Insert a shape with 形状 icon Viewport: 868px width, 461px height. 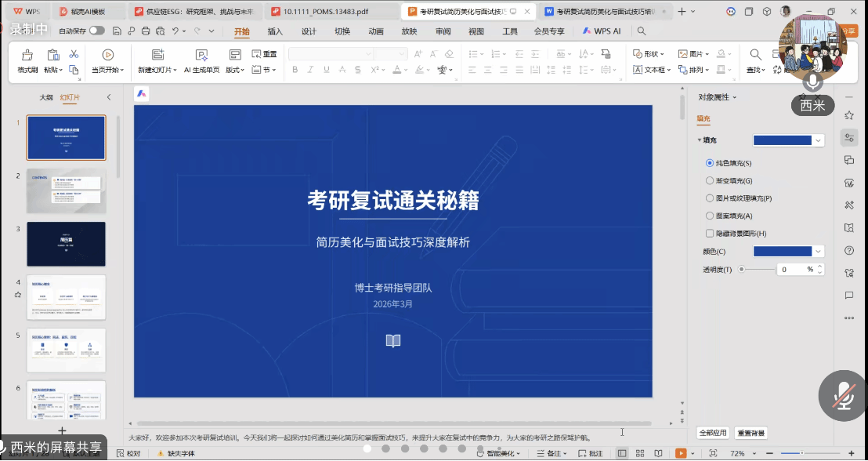point(638,54)
